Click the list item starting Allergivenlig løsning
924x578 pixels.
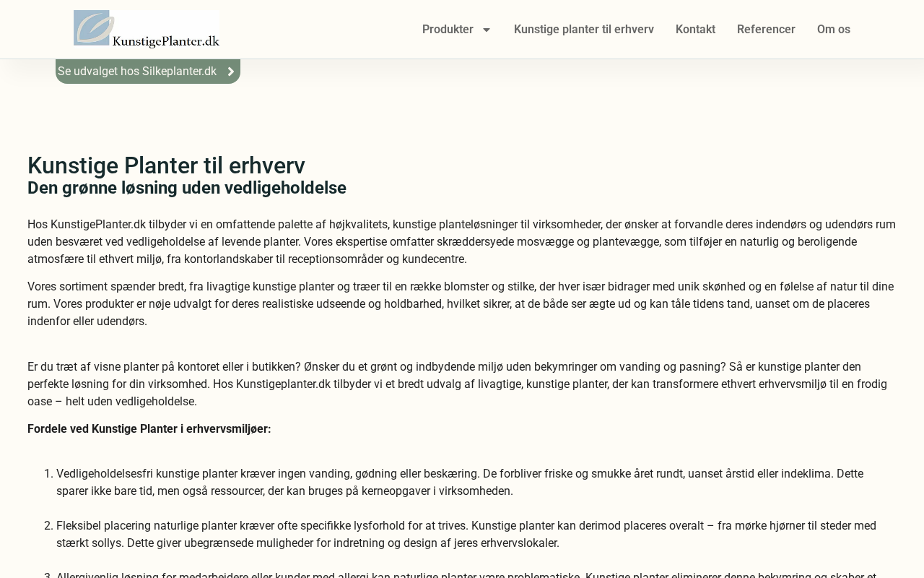click(466, 575)
